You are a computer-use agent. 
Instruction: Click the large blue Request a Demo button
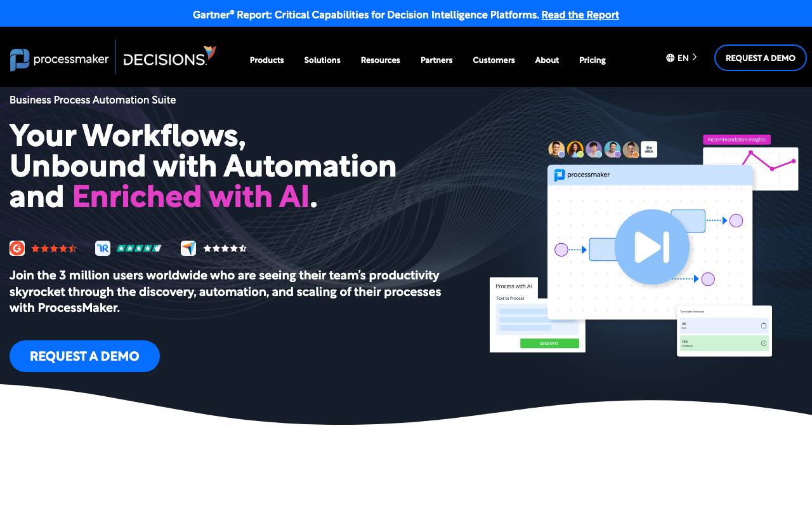point(84,356)
